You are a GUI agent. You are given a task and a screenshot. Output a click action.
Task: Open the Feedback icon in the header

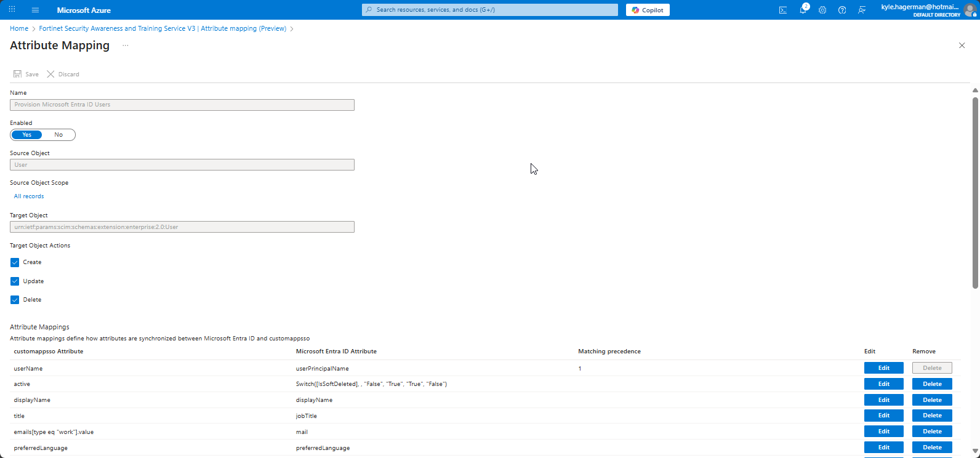862,10
